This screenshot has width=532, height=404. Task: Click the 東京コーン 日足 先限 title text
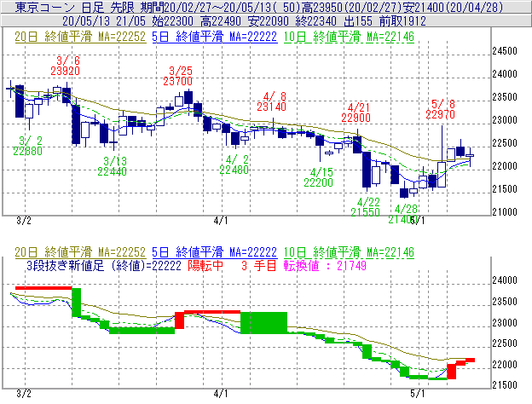[75, 7]
